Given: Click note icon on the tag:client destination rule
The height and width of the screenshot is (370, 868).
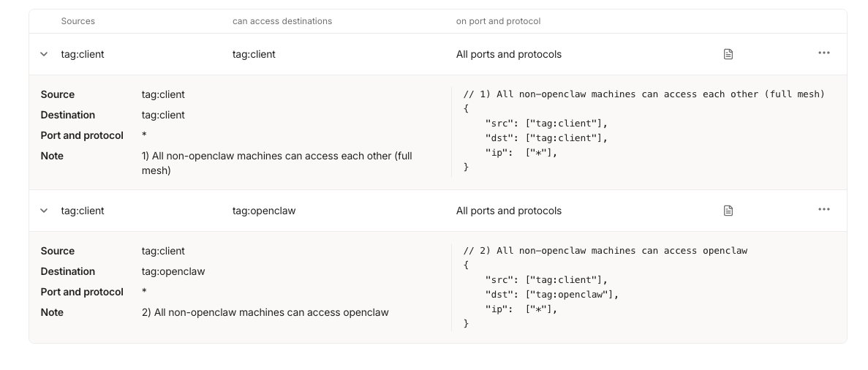Looking at the screenshot, I should pyautogui.click(x=728, y=54).
